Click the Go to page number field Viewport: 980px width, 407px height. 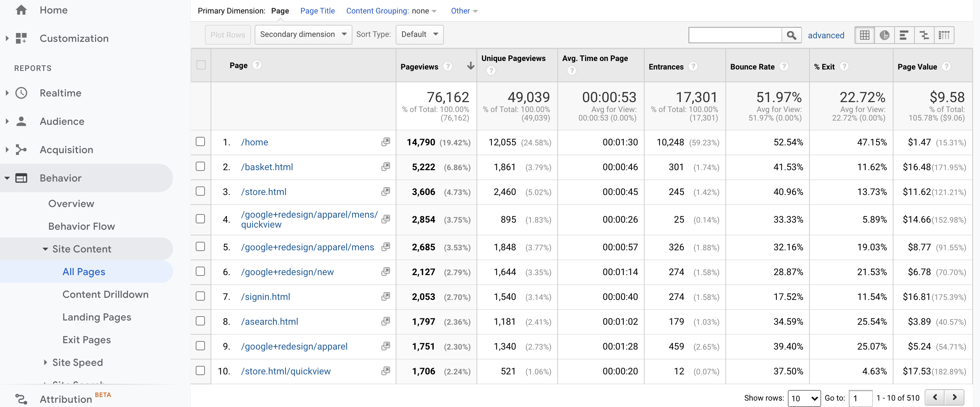pos(861,398)
